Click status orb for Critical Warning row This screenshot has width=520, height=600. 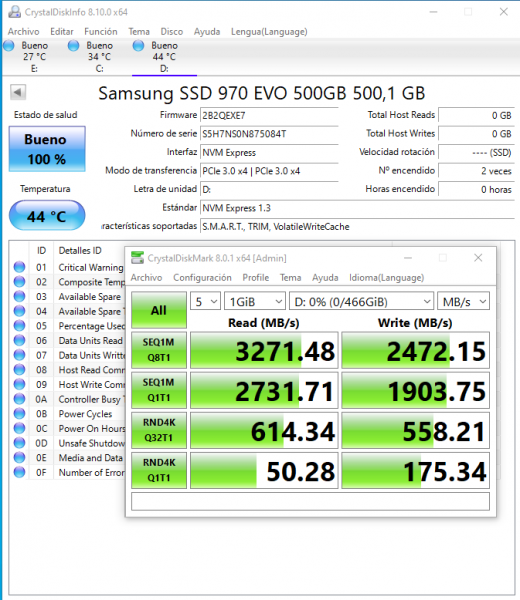click(20, 267)
